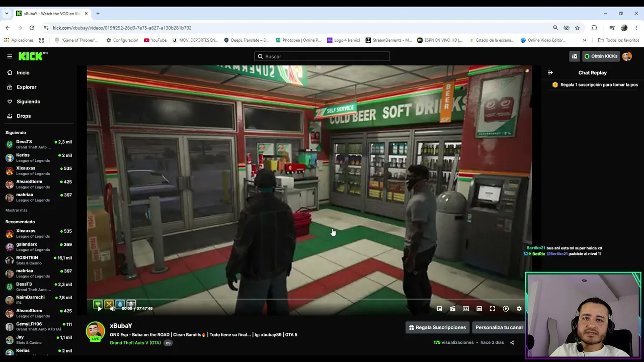
Task: Open the browser zoom magnifier icon
Action: point(555,28)
